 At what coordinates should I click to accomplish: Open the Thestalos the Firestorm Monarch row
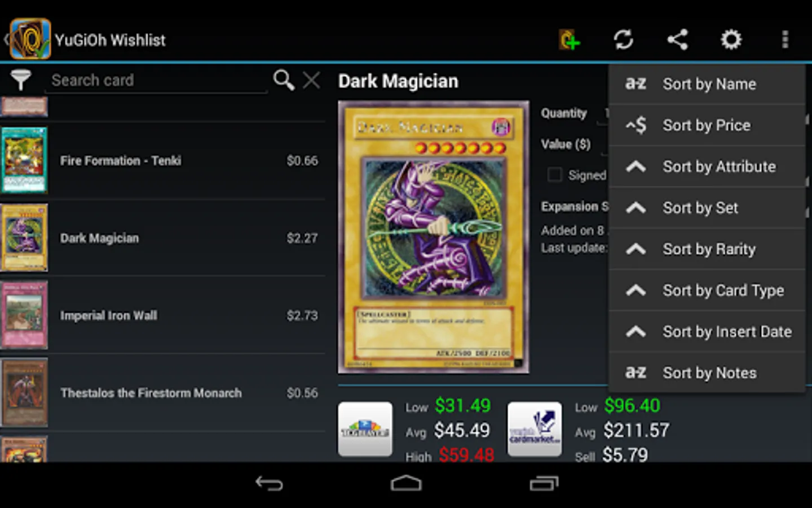[x=162, y=392]
